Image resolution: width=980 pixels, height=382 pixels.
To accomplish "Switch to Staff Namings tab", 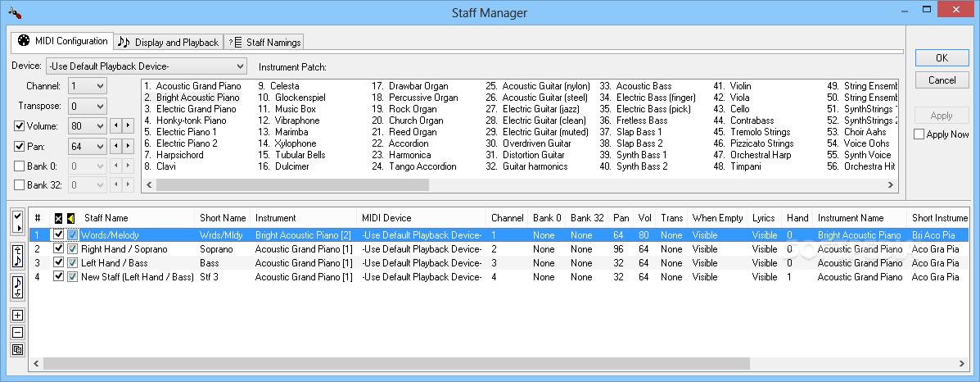I will click(264, 43).
